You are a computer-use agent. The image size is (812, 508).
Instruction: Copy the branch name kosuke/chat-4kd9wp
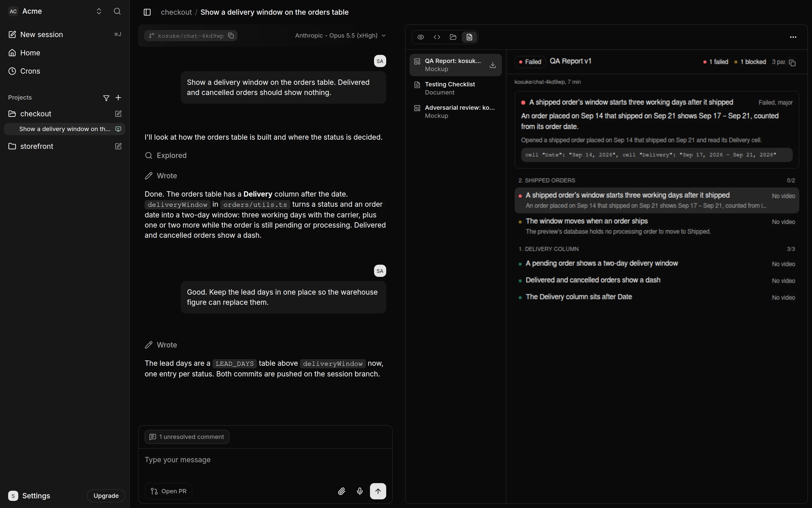click(x=231, y=36)
